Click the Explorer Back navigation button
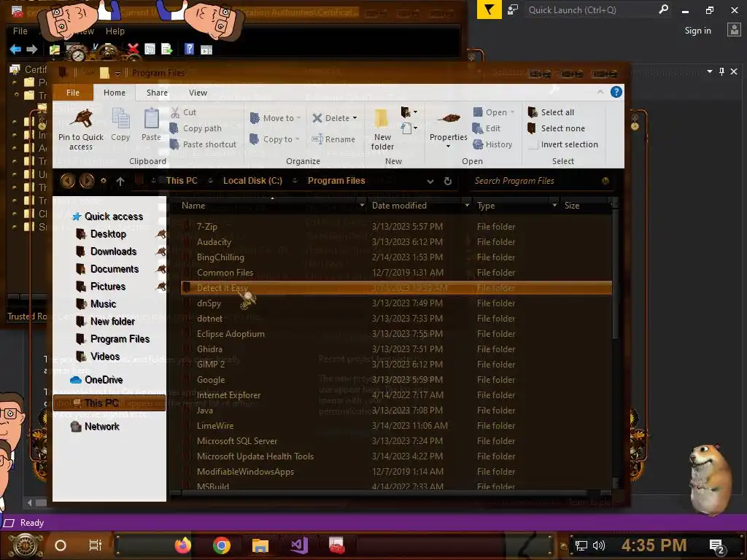The height and width of the screenshot is (560, 747). [x=68, y=181]
